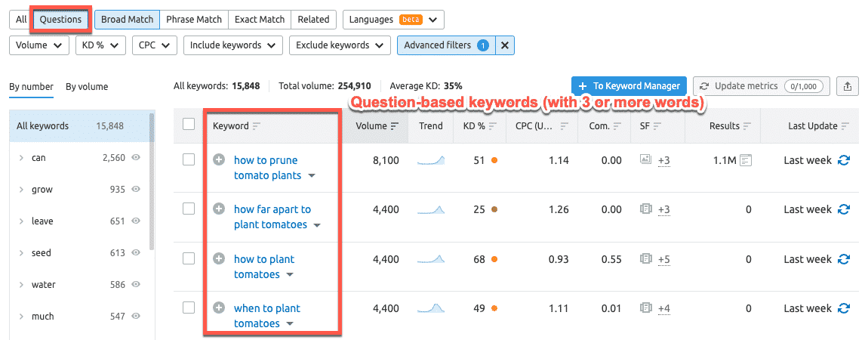Tick the select-all checkbox in table header
868x340 pixels.
click(x=189, y=125)
